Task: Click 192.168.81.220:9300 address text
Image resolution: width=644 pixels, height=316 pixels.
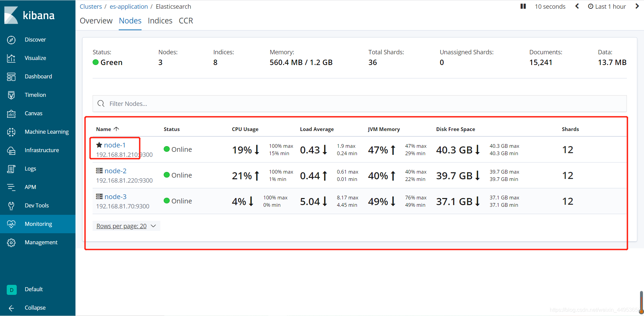Action: click(x=124, y=180)
